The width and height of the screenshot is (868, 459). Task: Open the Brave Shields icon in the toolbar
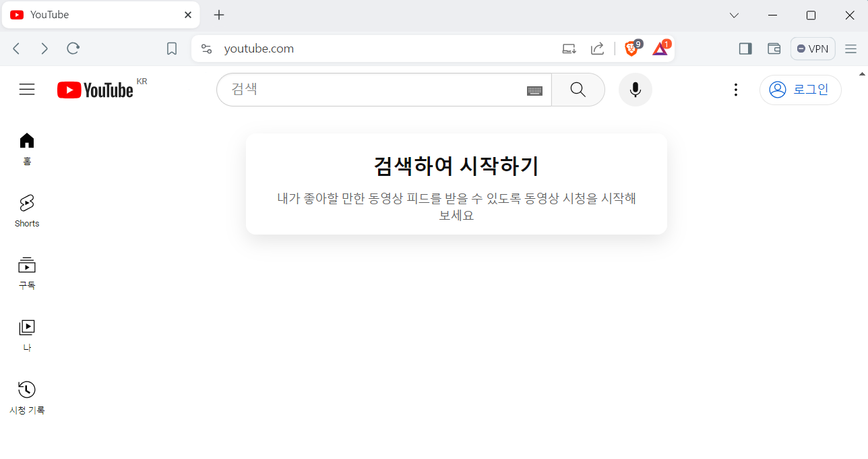631,48
